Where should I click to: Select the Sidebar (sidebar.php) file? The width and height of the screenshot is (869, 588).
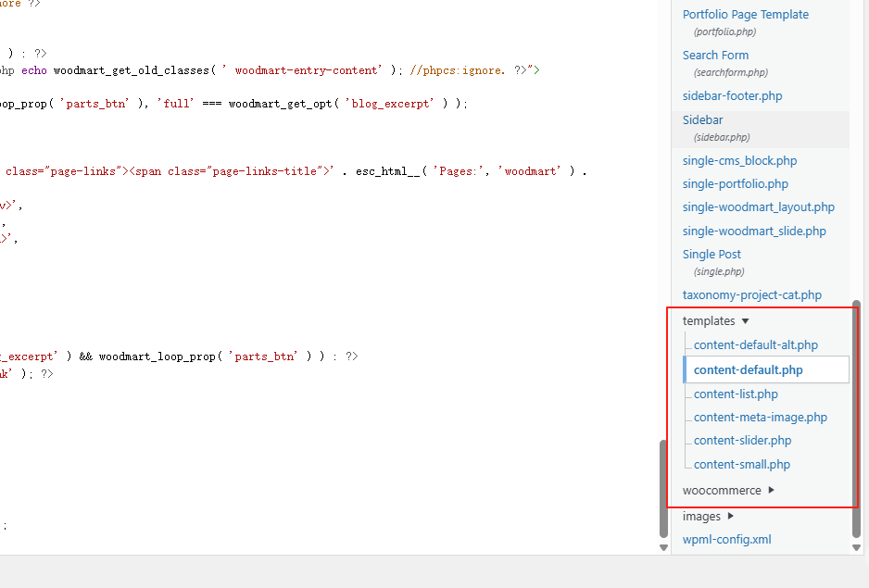(703, 120)
